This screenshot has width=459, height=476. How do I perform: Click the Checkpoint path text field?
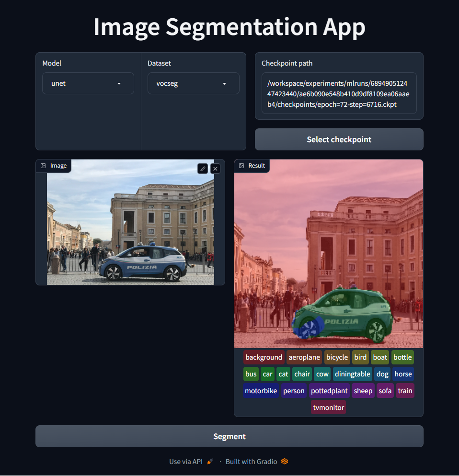pos(339,93)
